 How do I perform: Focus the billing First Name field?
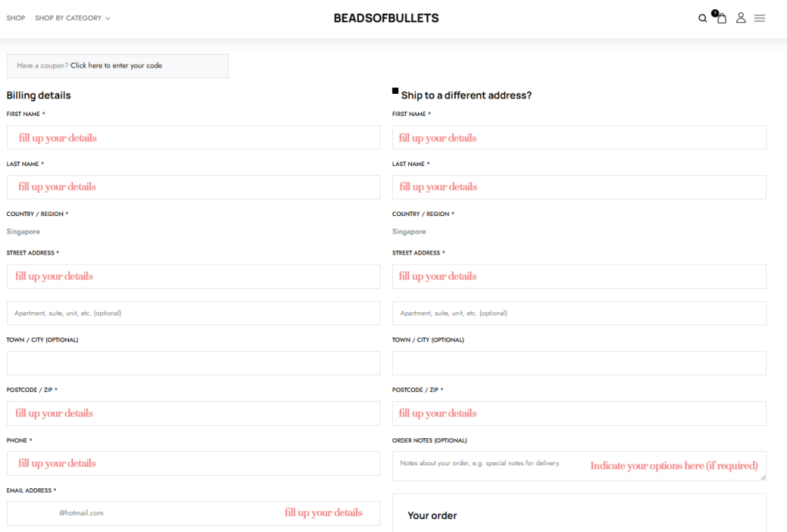(193, 138)
